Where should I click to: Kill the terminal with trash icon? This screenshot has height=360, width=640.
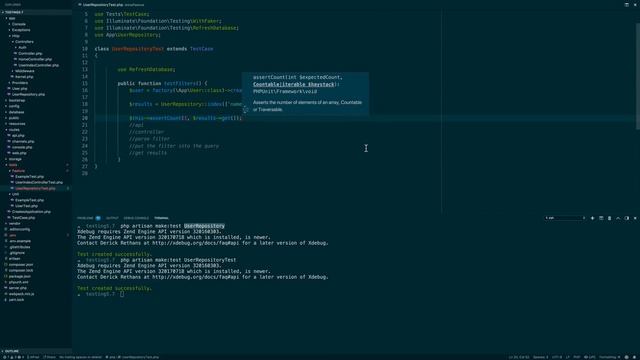click(609, 218)
